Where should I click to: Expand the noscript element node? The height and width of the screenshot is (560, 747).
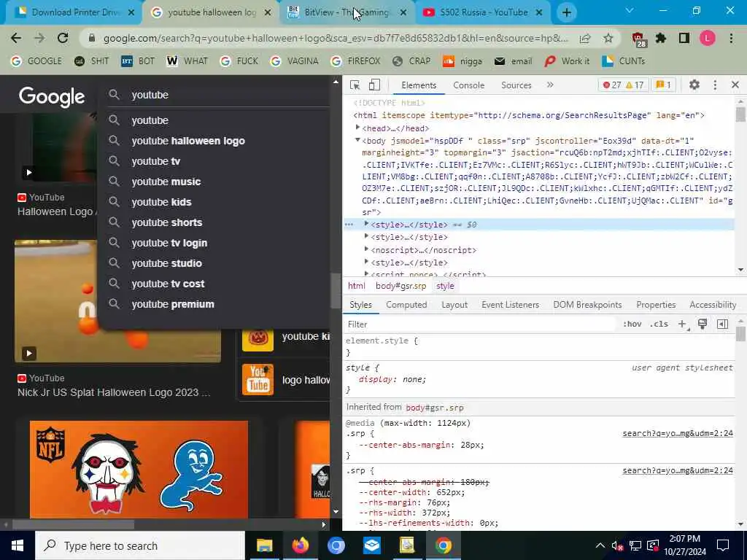click(366, 249)
